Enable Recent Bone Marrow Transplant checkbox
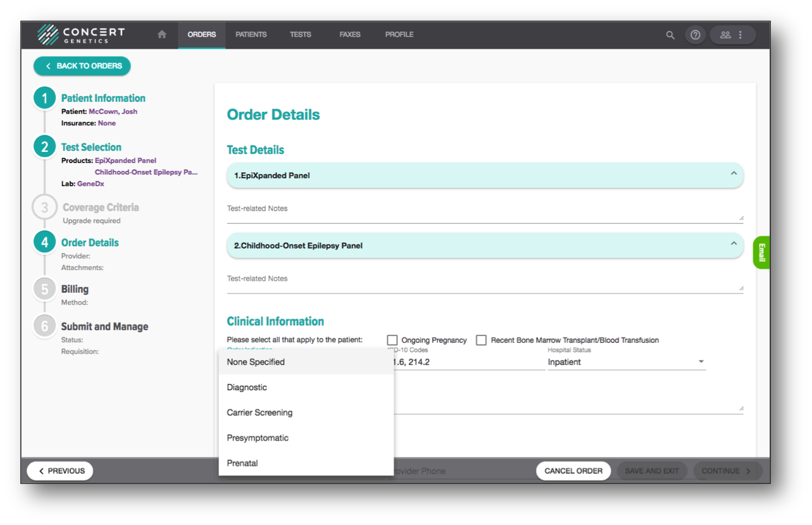Screen dimensions: 812x525 [482, 340]
